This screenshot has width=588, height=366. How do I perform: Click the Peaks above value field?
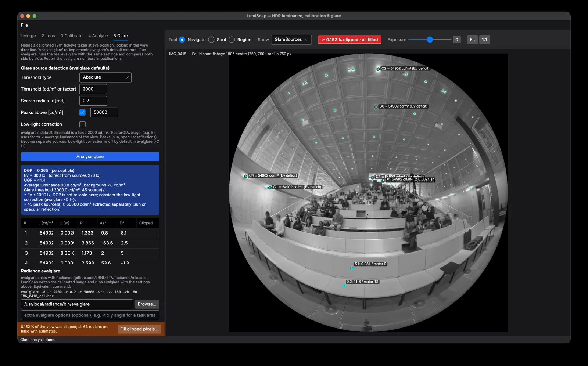[x=104, y=113]
